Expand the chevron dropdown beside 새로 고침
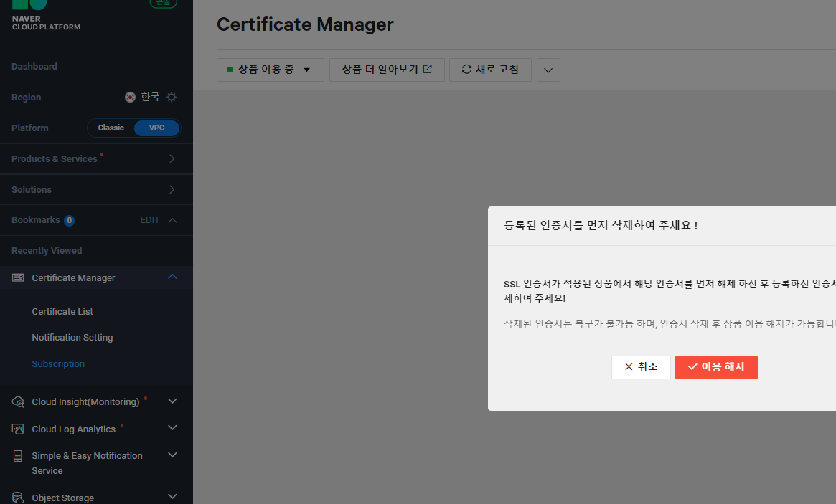Image resolution: width=836 pixels, height=504 pixels. click(x=548, y=70)
